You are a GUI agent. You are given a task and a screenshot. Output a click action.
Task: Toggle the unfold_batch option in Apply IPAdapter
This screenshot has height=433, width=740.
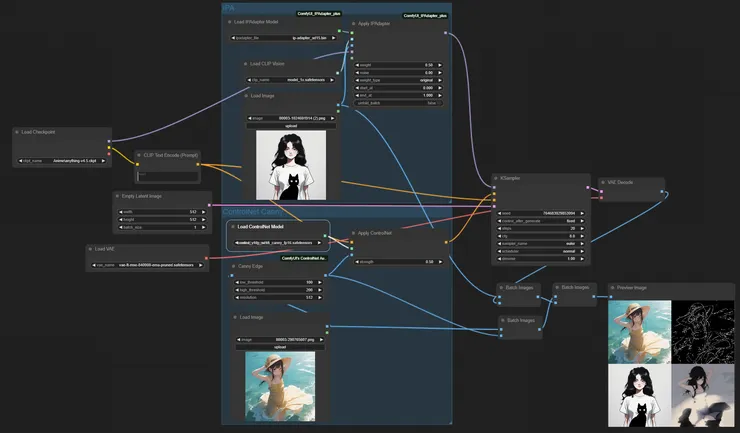400,103
